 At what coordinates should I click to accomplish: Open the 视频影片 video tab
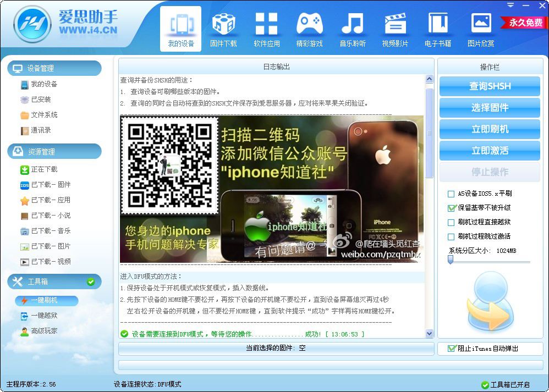pos(395,29)
